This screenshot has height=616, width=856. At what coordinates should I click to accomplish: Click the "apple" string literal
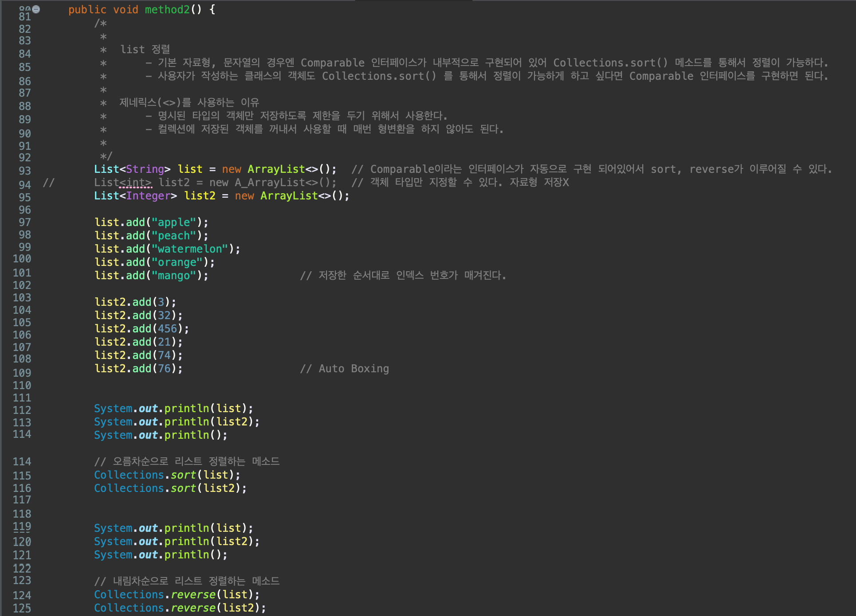[x=174, y=222]
